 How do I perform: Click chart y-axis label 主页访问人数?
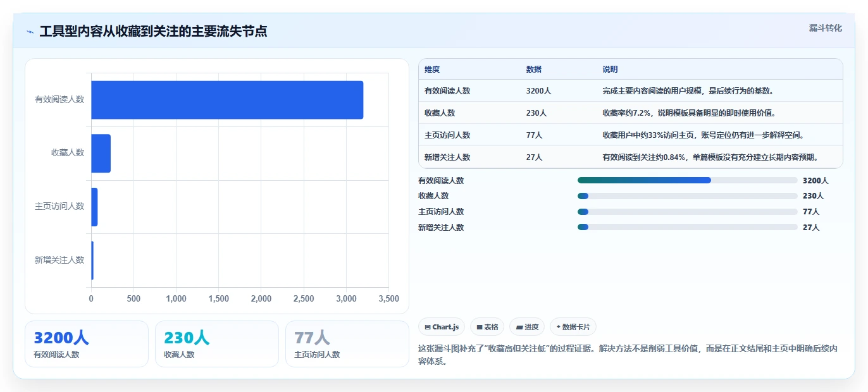[59, 206]
